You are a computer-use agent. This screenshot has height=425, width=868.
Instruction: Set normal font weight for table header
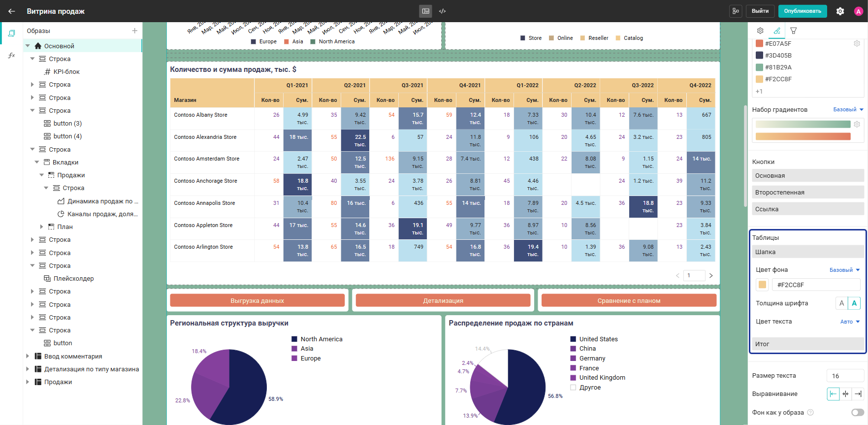coord(841,303)
